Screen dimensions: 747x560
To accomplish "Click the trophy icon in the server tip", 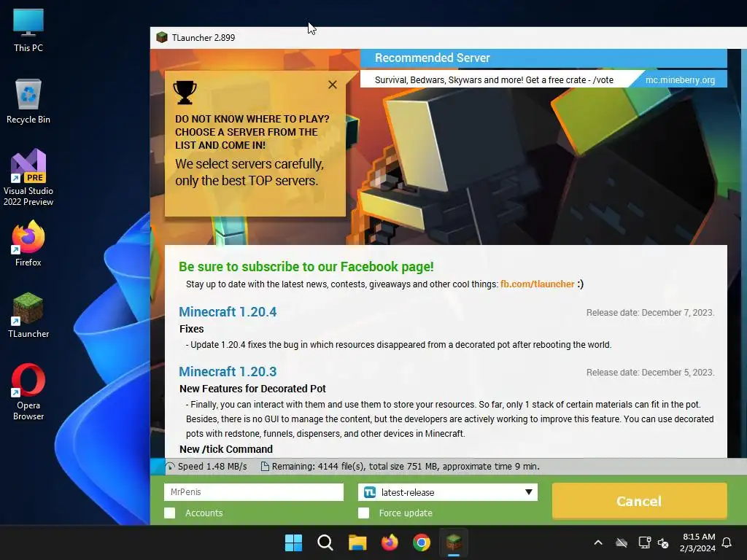I will (185, 93).
